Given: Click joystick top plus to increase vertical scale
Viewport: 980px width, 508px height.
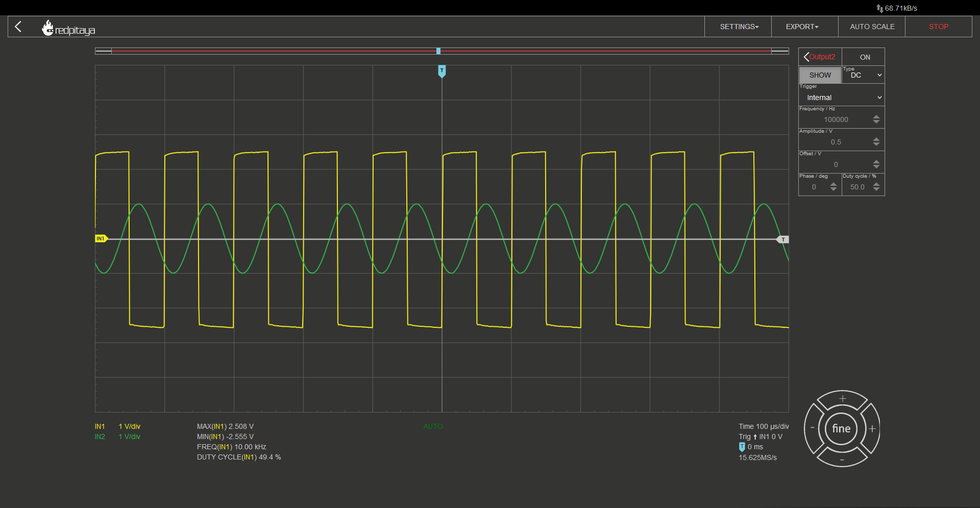Looking at the screenshot, I should 842,398.
